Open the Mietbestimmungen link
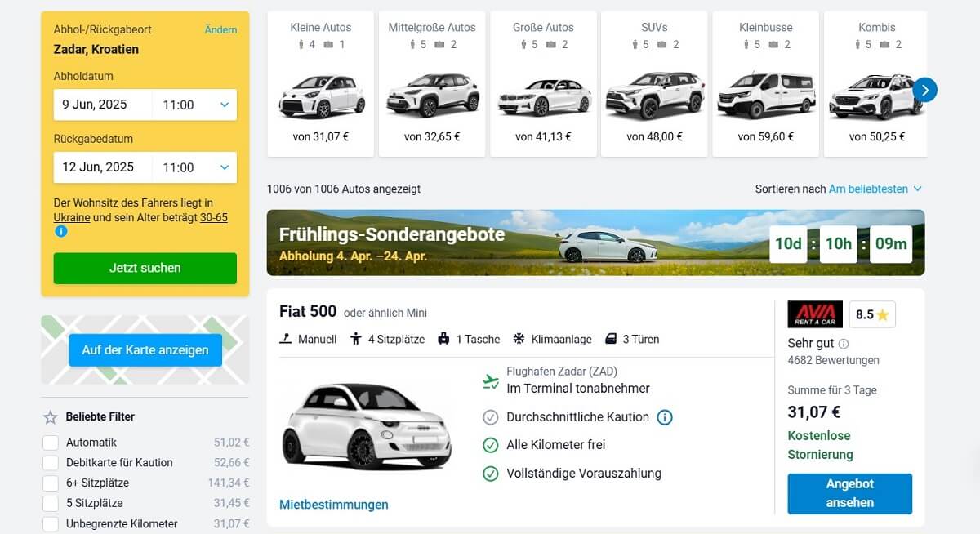The width and height of the screenshot is (980, 534). pos(334,505)
